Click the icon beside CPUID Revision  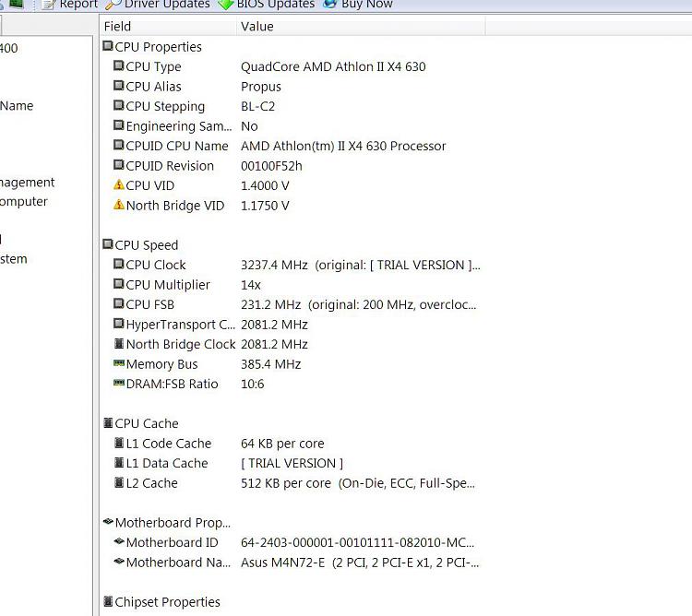click(x=118, y=165)
